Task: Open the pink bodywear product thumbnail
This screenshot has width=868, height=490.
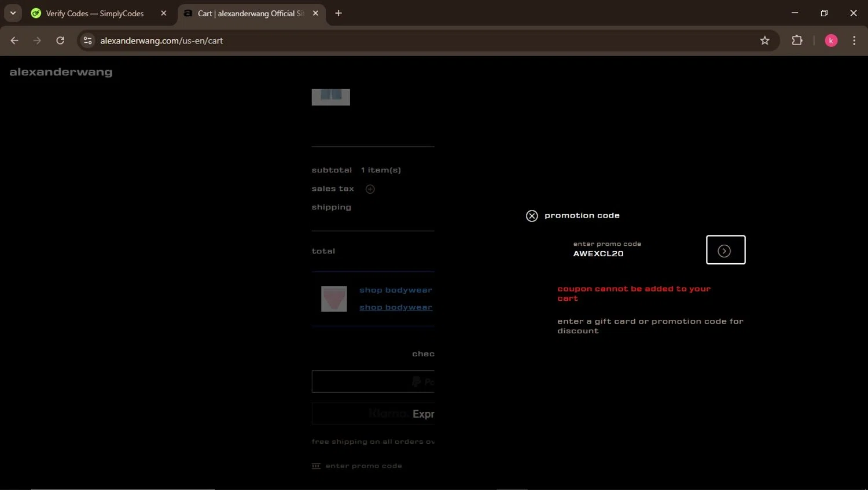Action: (x=334, y=299)
